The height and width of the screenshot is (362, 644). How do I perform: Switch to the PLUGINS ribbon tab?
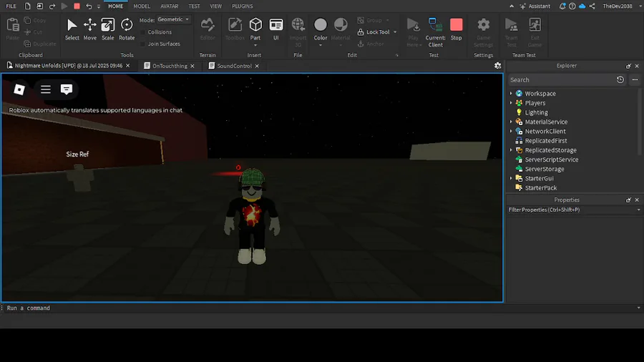pos(243,6)
